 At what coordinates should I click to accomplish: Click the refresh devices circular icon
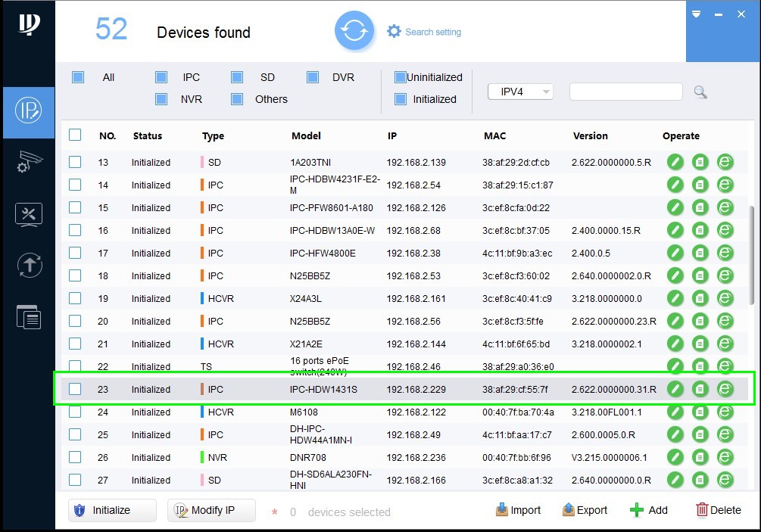[x=354, y=32]
